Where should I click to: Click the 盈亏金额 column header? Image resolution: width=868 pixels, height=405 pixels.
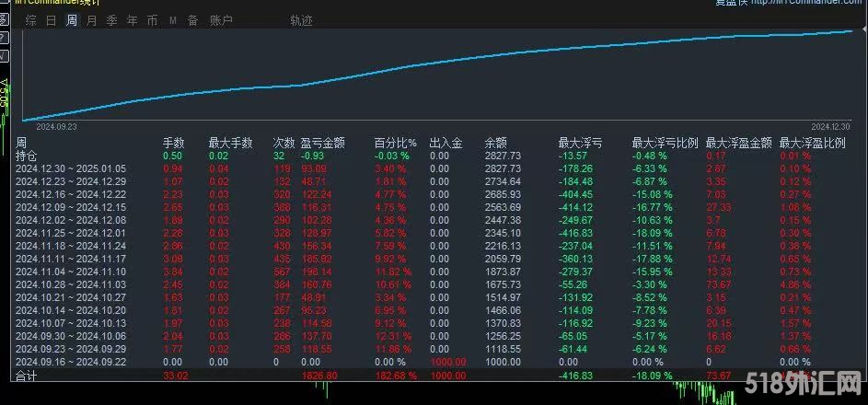click(323, 144)
